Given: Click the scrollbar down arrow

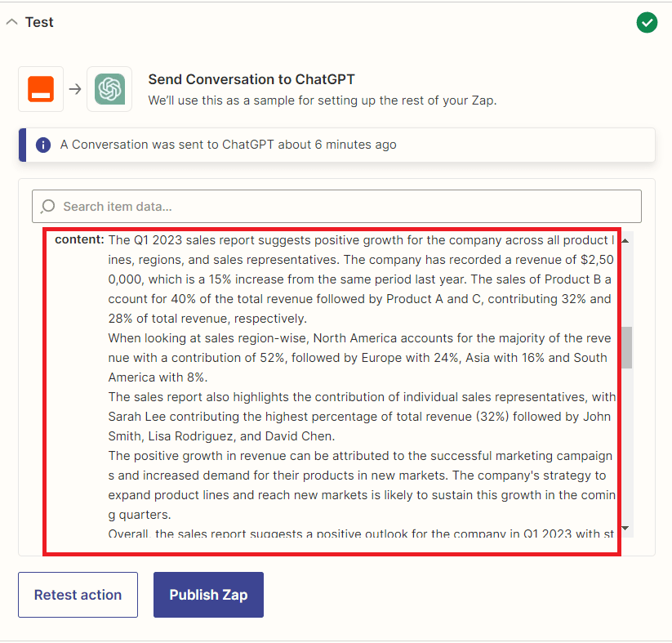Looking at the screenshot, I should [x=625, y=529].
